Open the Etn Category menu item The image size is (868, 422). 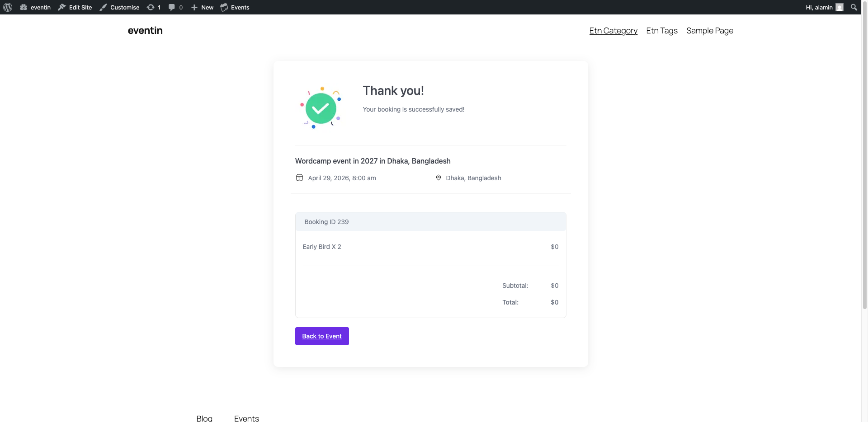(613, 31)
